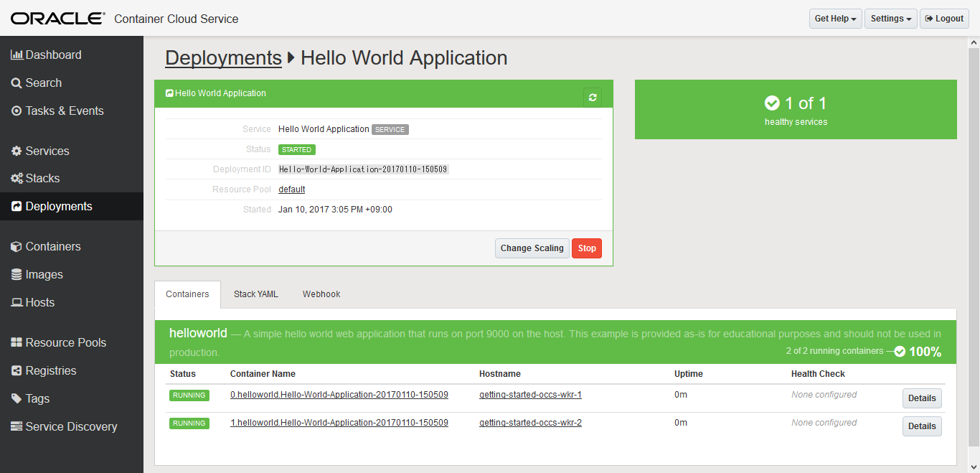This screenshot has height=473, width=980.
Task: Open Registries in the sidebar
Action: [72, 371]
